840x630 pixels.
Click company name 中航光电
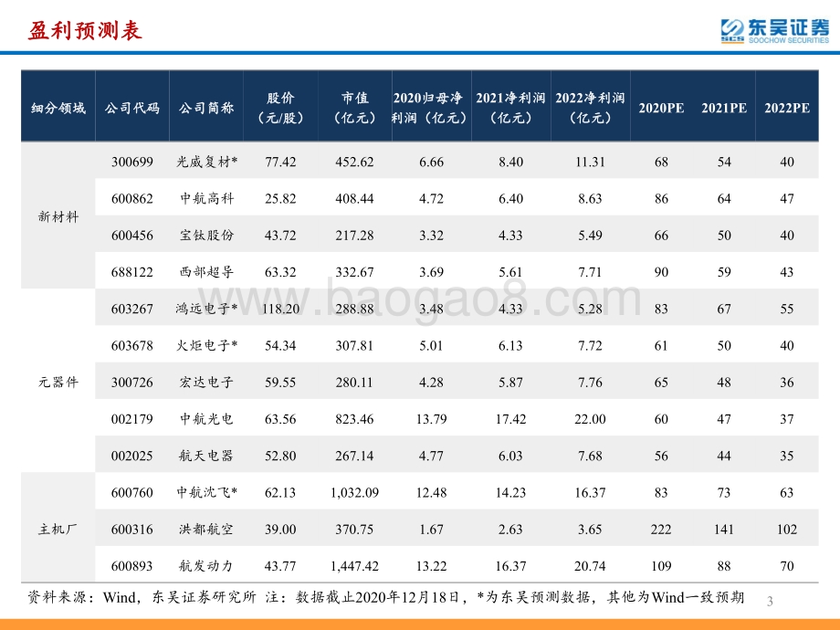tap(206, 419)
